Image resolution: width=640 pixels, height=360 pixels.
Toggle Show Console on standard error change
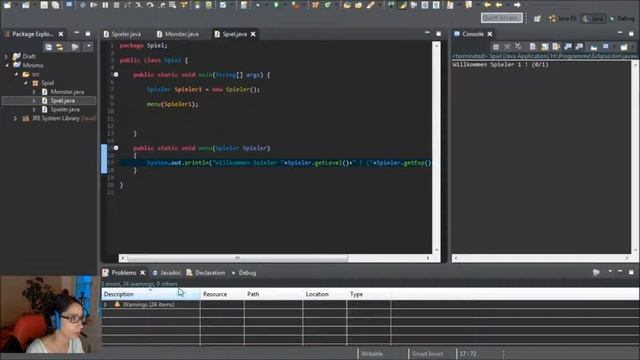579,47
